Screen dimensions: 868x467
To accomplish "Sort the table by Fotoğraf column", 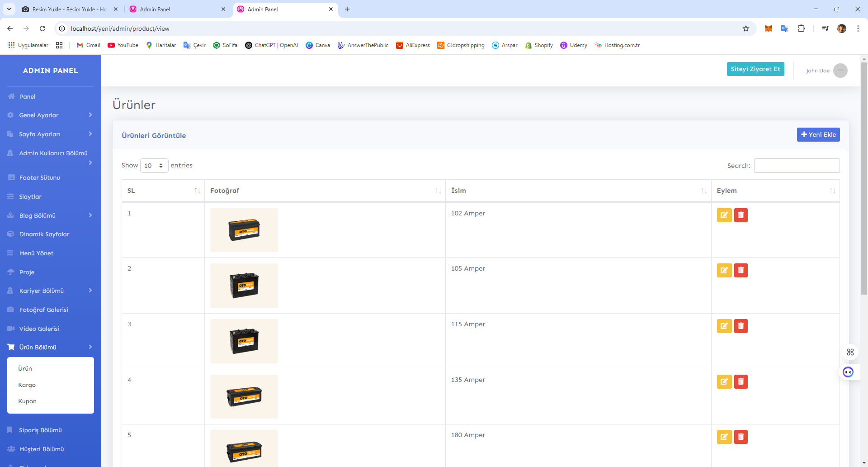I will tap(325, 191).
